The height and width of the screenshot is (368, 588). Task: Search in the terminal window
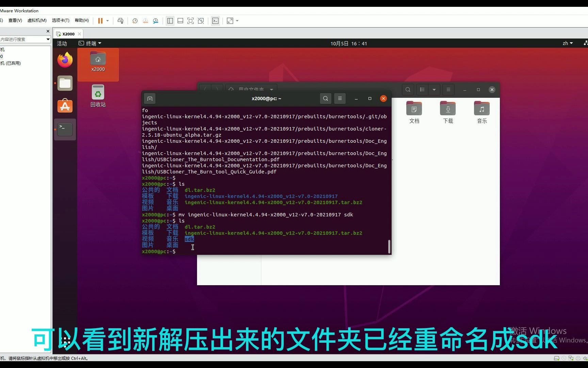tap(326, 98)
